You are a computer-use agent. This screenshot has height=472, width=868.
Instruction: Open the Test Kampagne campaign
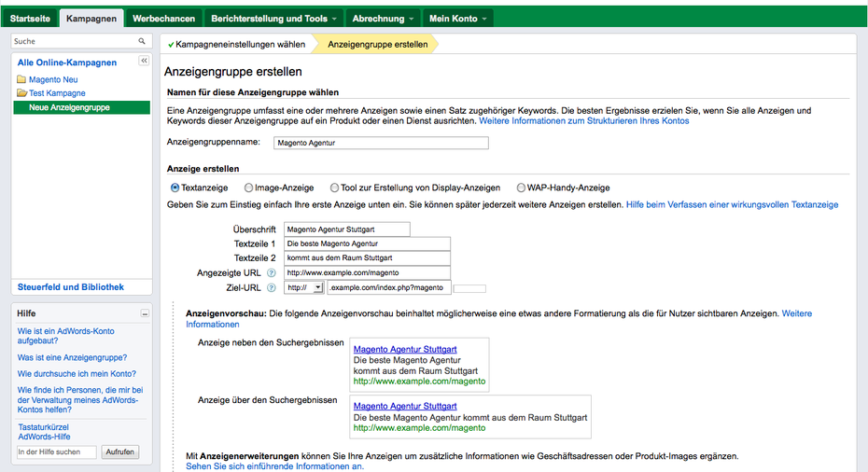click(x=57, y=93)
